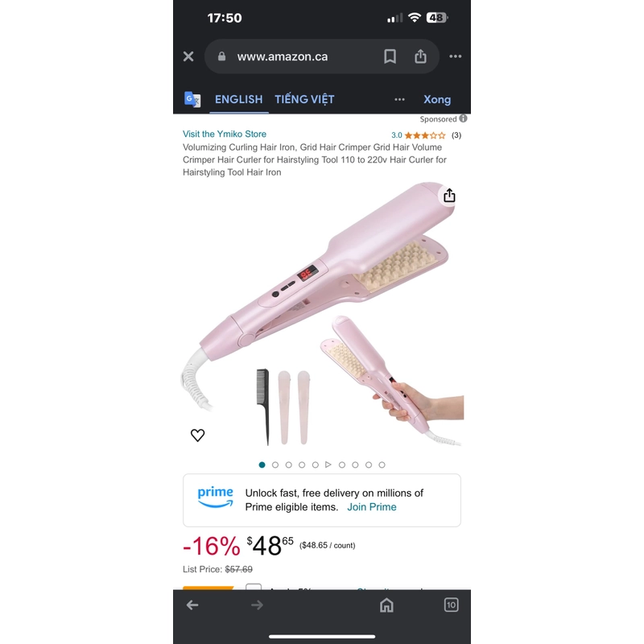Open the 3.0 star rating reviews

coord(426,135)
